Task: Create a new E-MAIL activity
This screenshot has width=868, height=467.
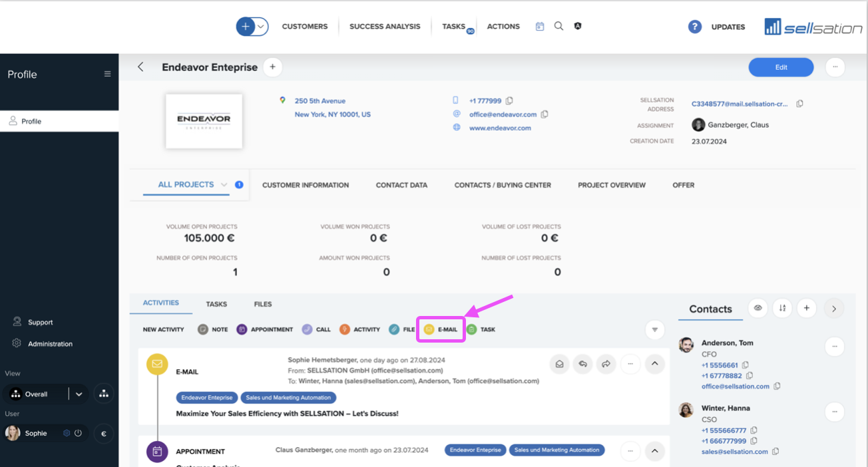Action: [441, 329]
